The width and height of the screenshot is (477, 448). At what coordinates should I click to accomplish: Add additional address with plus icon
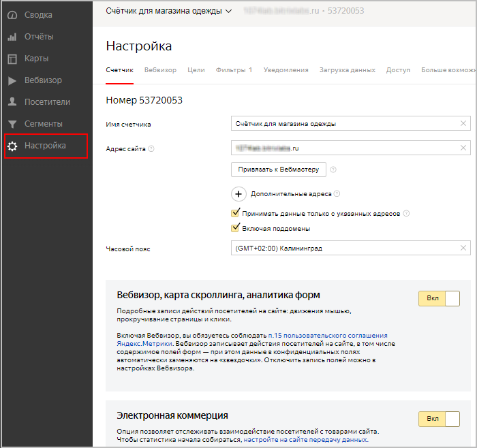(x=238, y=194)
